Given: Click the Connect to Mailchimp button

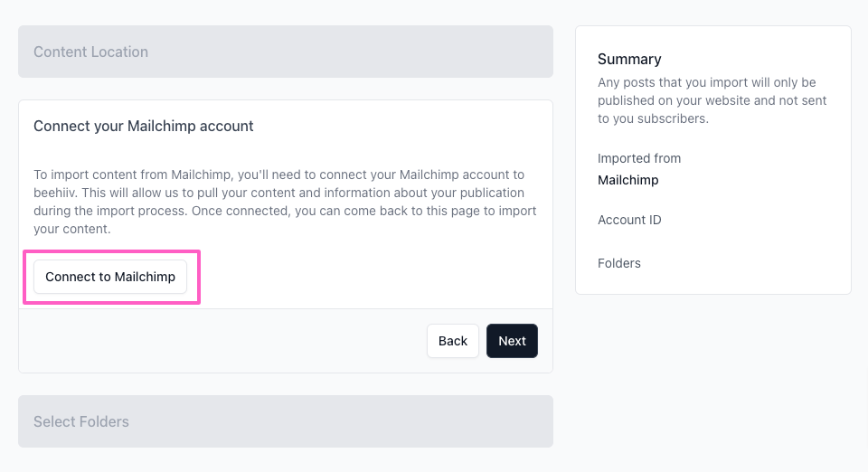Looking at the screenshot, I should 110,277.
